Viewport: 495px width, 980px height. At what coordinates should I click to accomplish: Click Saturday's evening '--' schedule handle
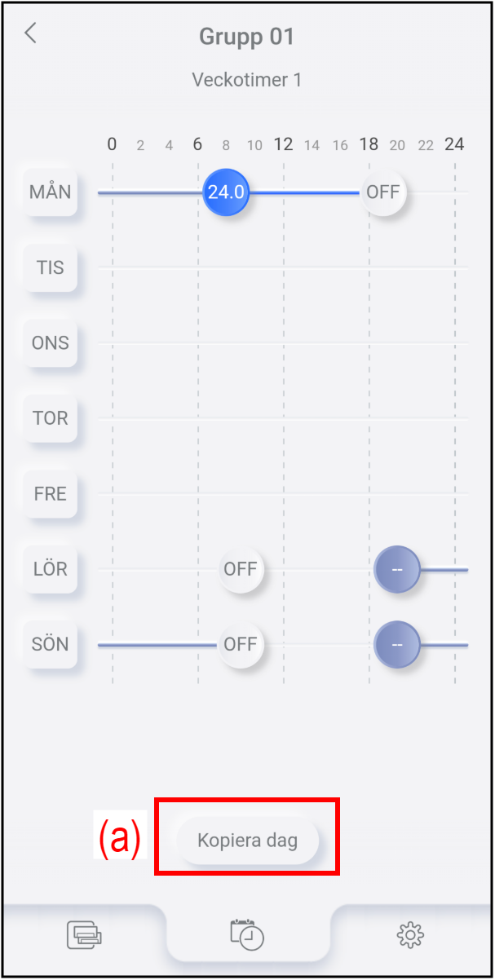click(x=397, y=568)
